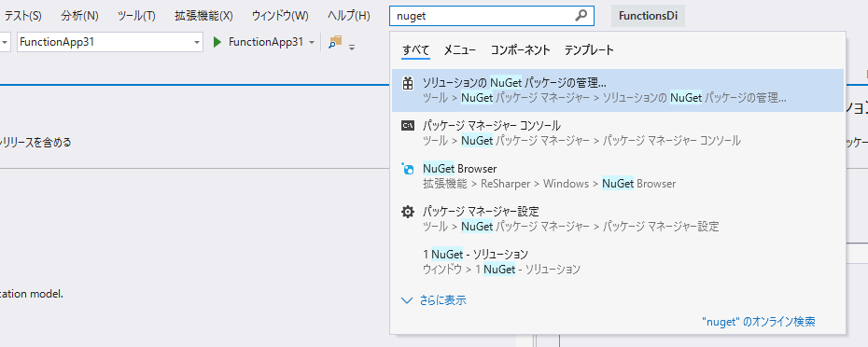Click the gear icon for パッケージ マネージャー設定
This screenshot has height=347, width=868.
tap(408, 212)
